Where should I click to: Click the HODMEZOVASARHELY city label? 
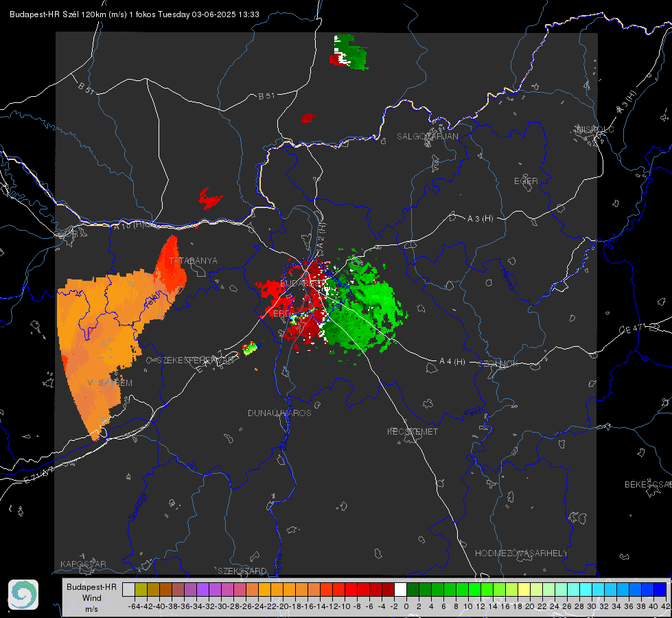[x=521, y=553]
